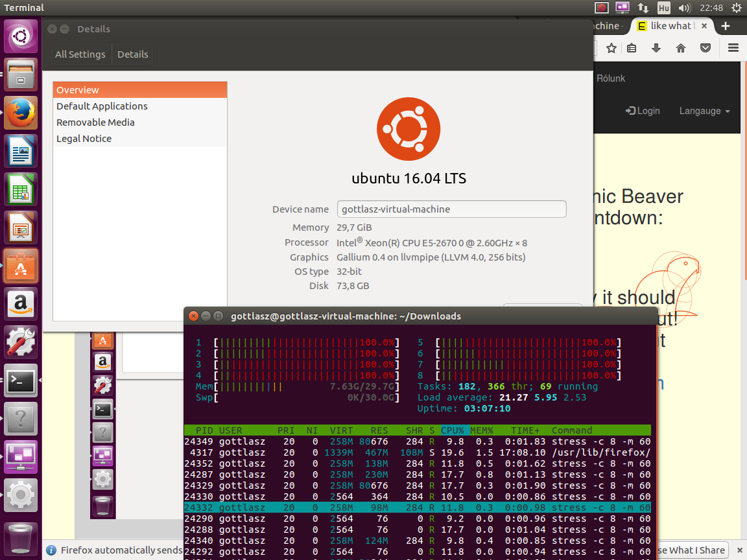Open the sound volume indicator
Viewport: 747px width, 560px height.
pos(685,8)
